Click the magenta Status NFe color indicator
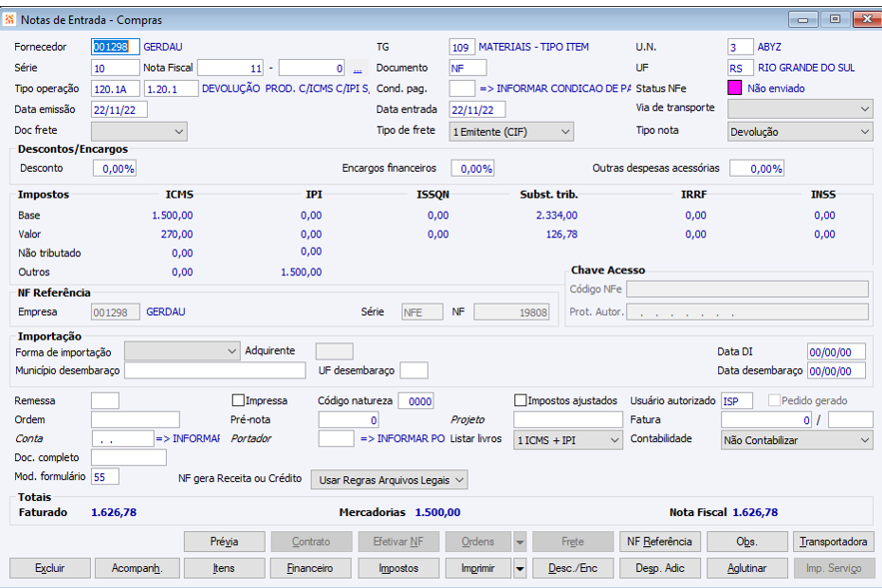The image size is (882, 588). [735, 88]
